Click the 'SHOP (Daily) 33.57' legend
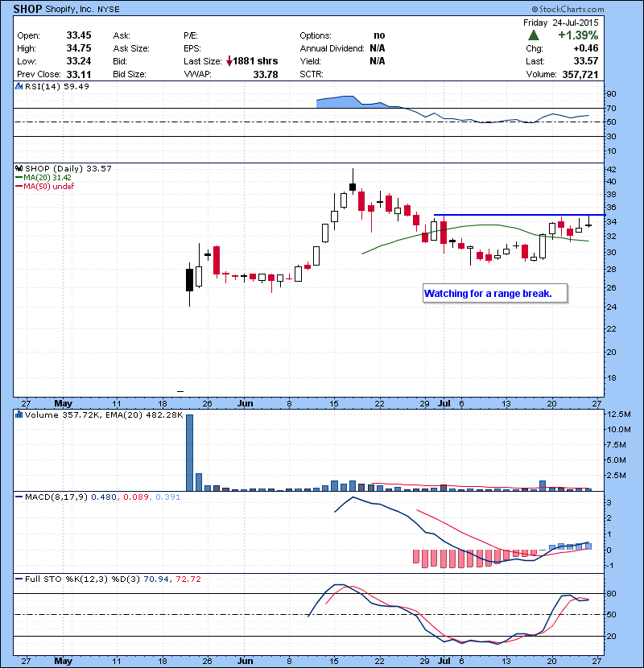The height and width of the screenshot is (668, 644). 68,169
